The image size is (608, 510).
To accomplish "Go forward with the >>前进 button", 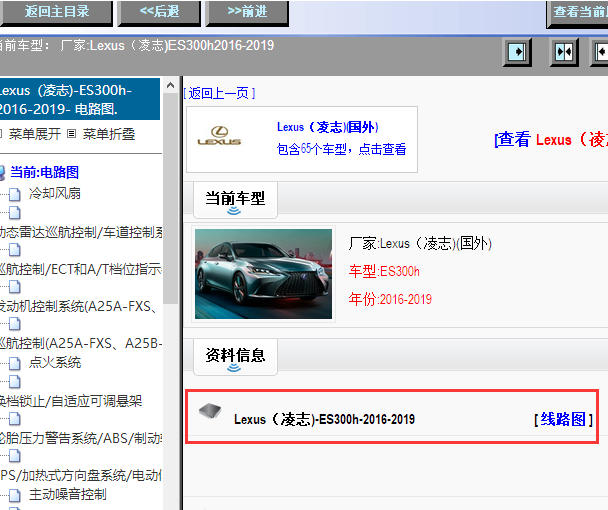I will [247, 12].
